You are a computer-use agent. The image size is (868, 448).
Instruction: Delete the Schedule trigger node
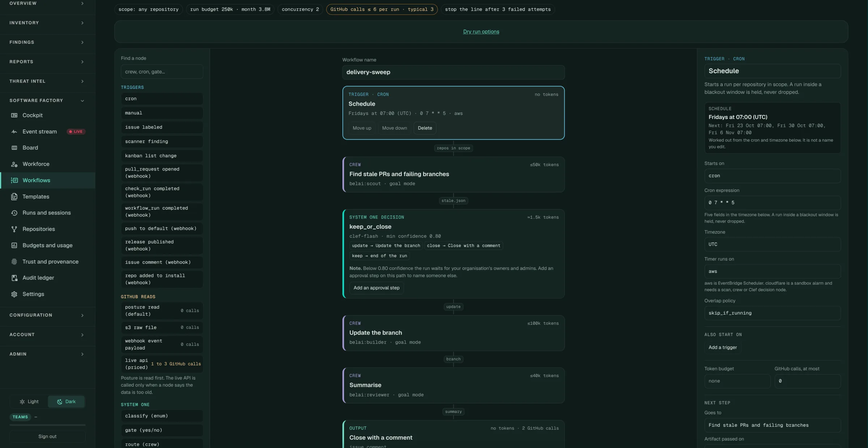pyautogui.click(x=425, y=128)
